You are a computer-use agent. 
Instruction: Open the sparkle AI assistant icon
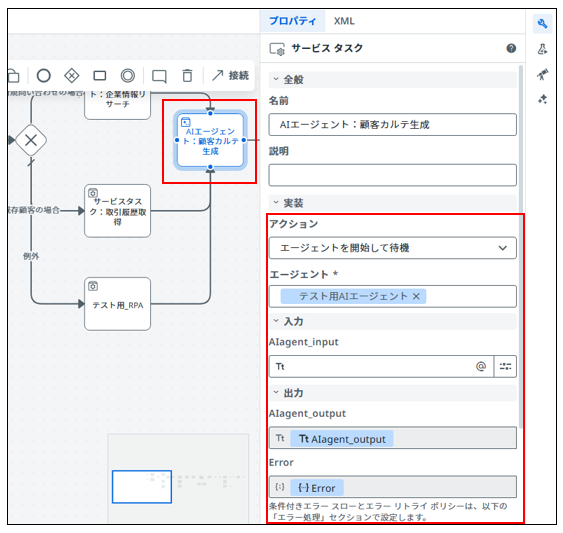[x=542, y=99]
